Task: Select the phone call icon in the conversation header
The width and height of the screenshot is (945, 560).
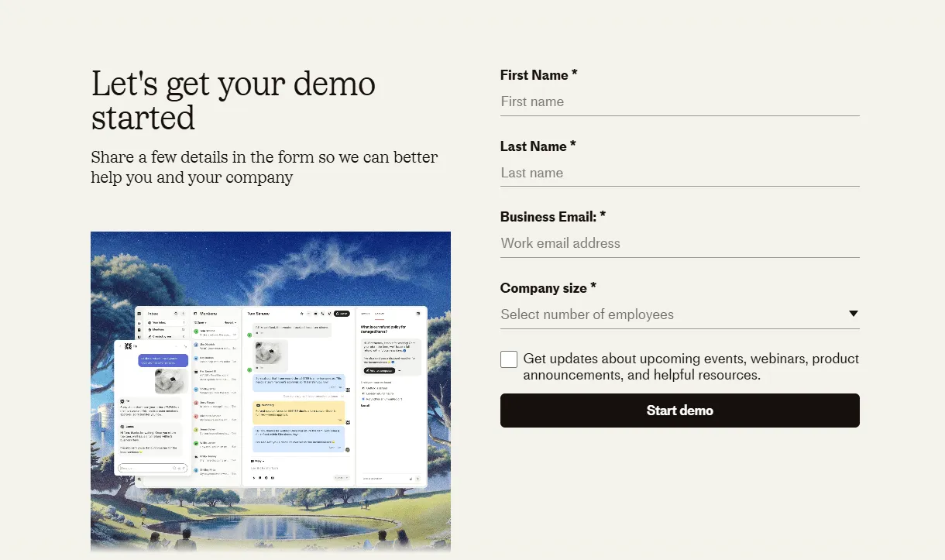Action: pos(322,314)
